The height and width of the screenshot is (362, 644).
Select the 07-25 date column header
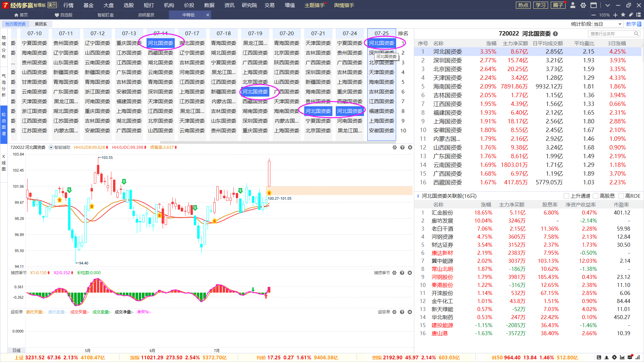click(382, 34)
